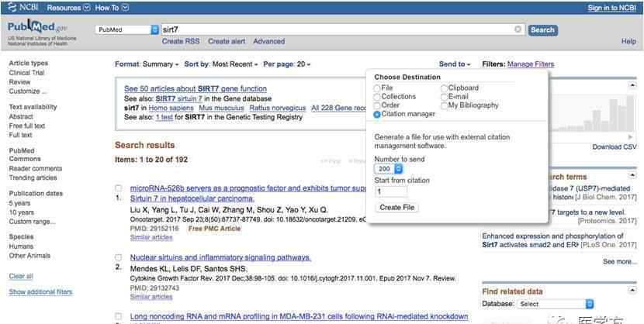Image resolution: width=644 pixels, height=324 pixels.
Task: Open the Per page 20 dropdown
Action: tap(286, 64)
